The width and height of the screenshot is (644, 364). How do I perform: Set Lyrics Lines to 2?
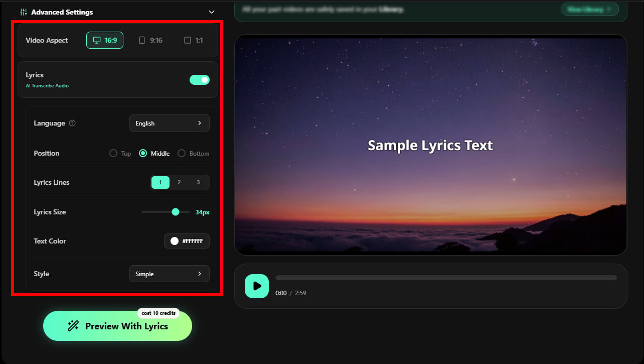(179, 182)
